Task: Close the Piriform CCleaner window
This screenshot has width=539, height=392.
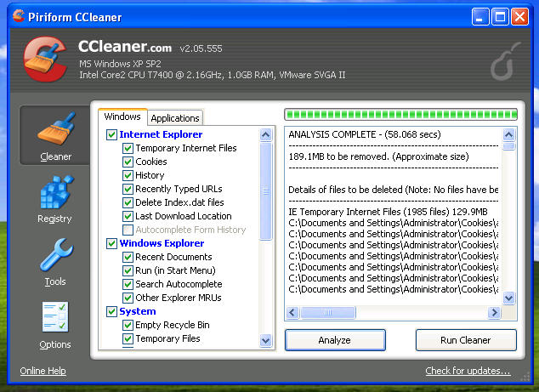Action: coord(520,16)
